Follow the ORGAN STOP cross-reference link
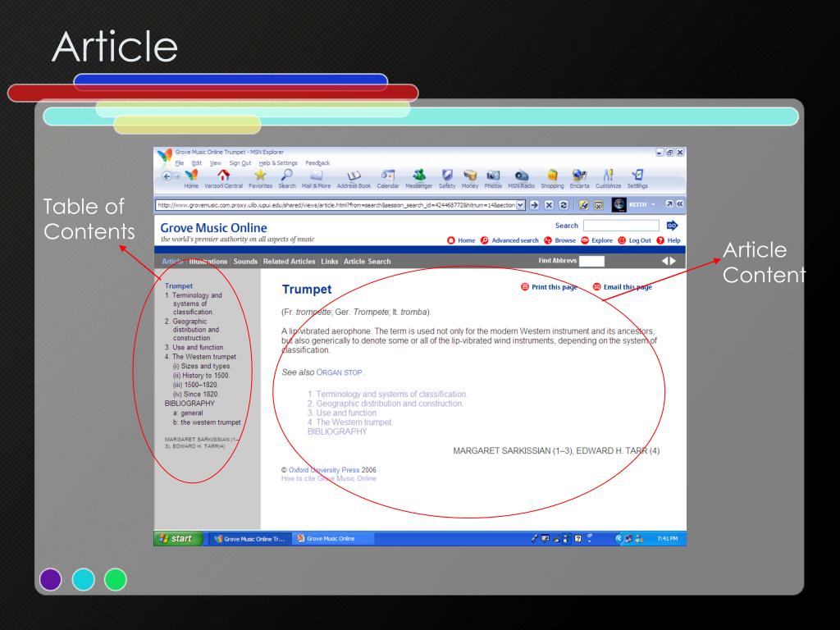 point(339,372)
